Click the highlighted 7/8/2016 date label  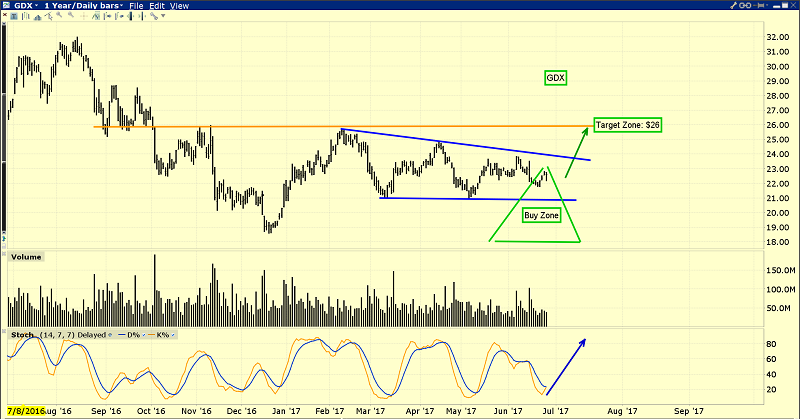26,410
